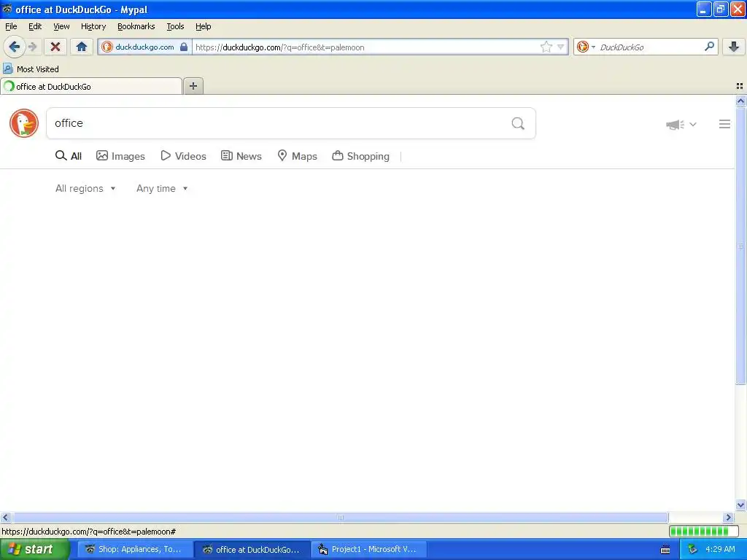
Task: Click the horizontal scrollbar right arrow
Action: 729,517
